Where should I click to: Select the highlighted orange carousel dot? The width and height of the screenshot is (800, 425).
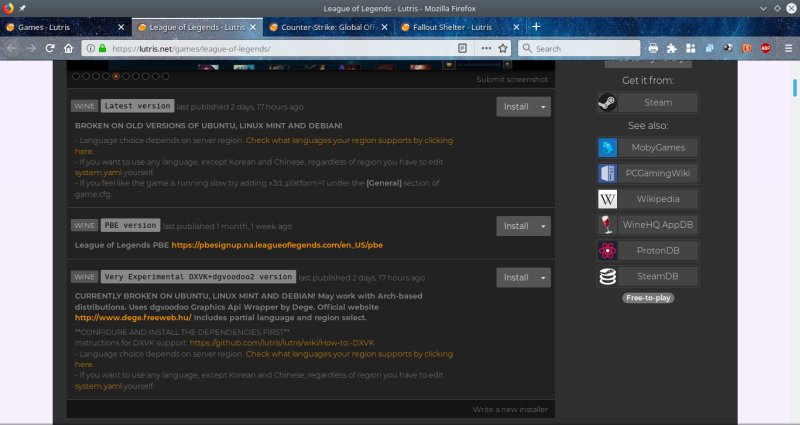pos(116,76)
